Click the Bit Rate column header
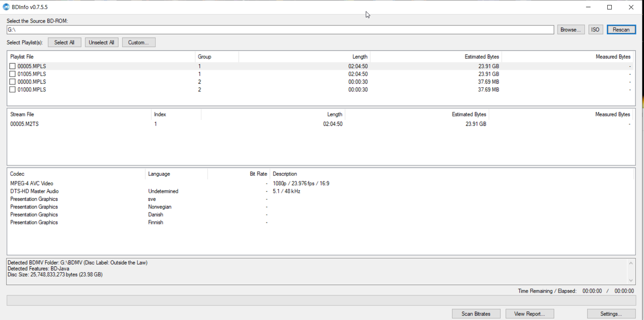Image resolution: width=644 pixels, height=320 pixels. pyautogui.click(x=238, y=174)
